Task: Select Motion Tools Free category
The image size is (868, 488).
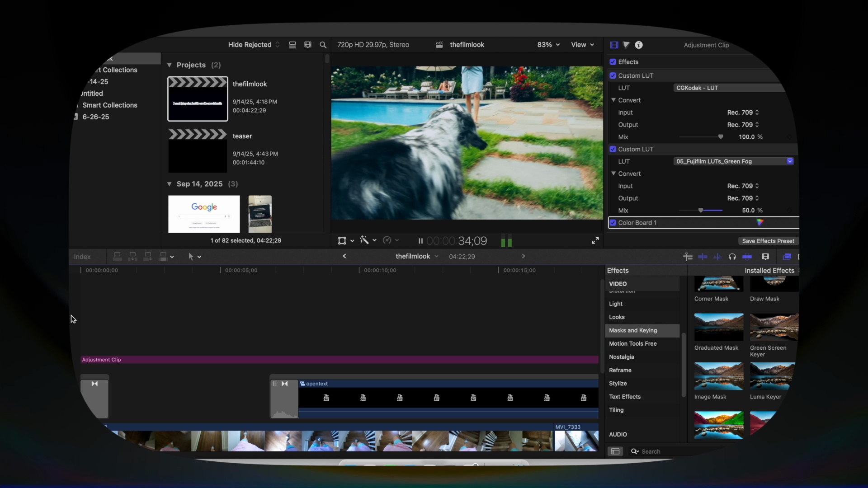Action: [632, 344]
